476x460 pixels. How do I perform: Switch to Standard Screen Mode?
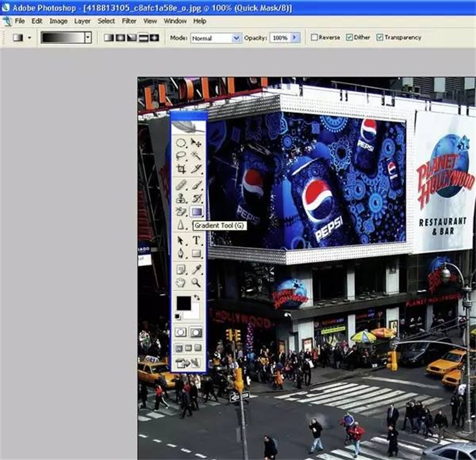click(x=179, y=348)
